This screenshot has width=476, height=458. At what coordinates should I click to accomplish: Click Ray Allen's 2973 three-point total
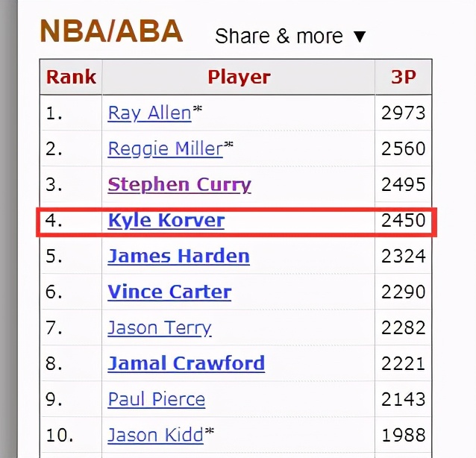[x=404, y=113]
